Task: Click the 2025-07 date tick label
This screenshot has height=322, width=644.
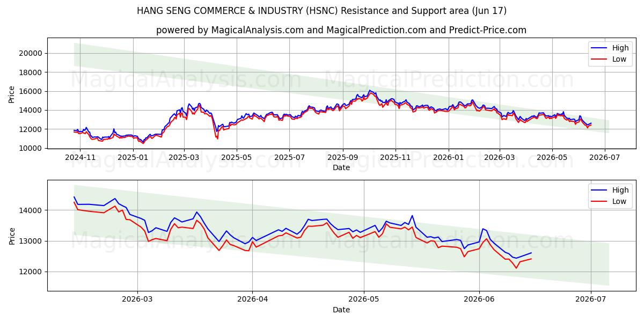Action: 289,157
